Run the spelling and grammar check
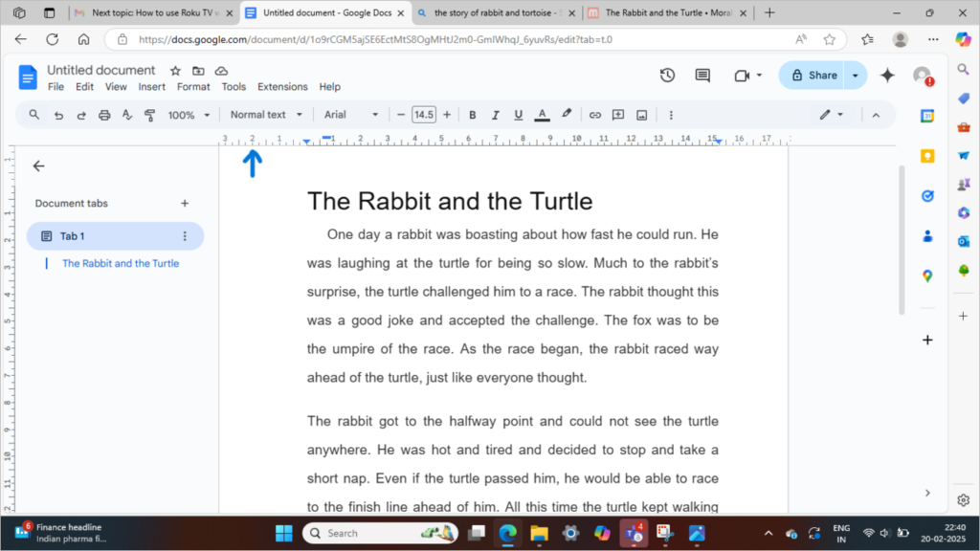The height and width of the screenshot is (551, 980). click(126, 114)
